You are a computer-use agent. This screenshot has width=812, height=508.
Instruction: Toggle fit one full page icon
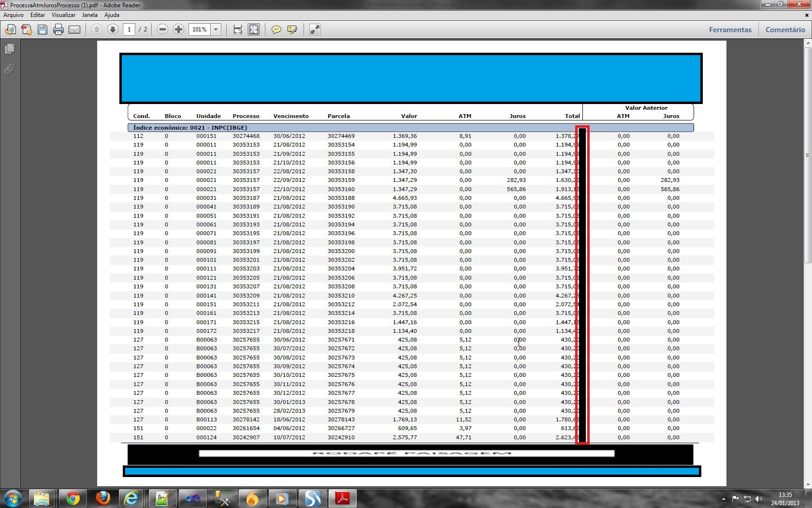tap(254, 30)
